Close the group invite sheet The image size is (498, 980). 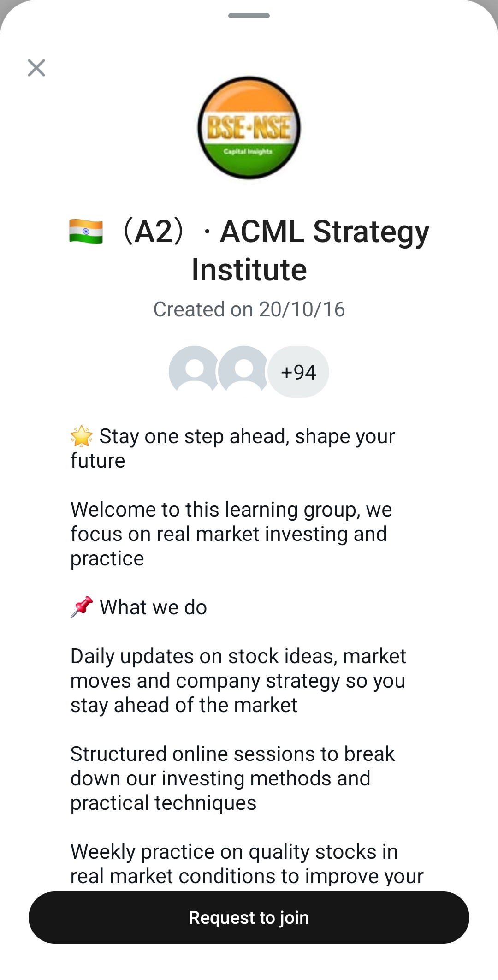click(36, 68)
